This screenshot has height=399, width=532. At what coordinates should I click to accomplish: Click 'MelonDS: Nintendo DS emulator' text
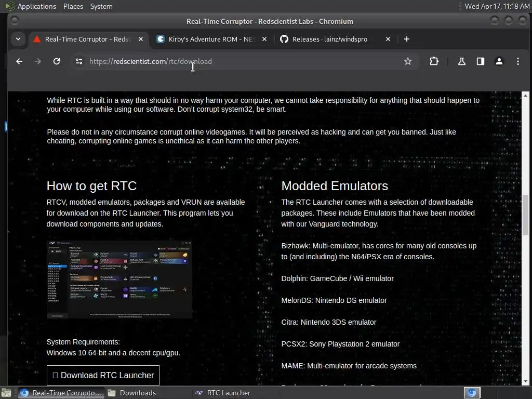(334, 300)
